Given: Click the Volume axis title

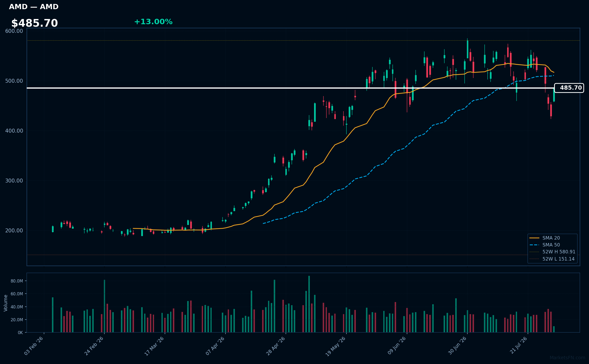Looking at the screenshot, I should (x=6, y=303).
